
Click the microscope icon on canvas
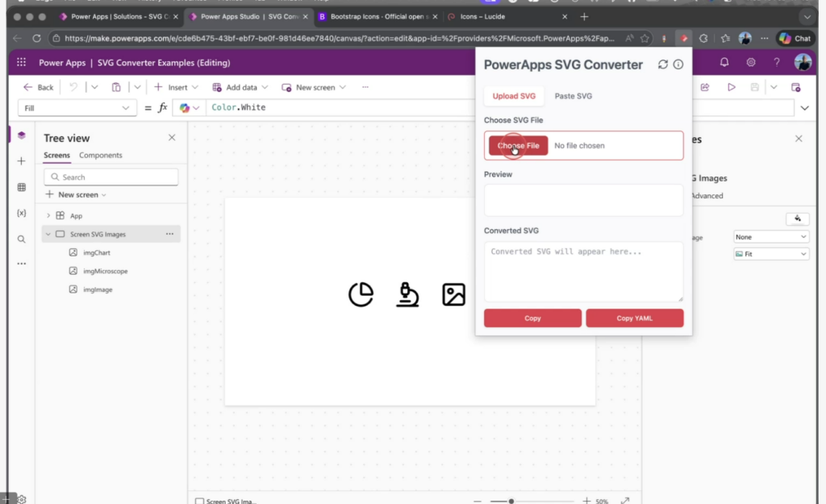407,294
